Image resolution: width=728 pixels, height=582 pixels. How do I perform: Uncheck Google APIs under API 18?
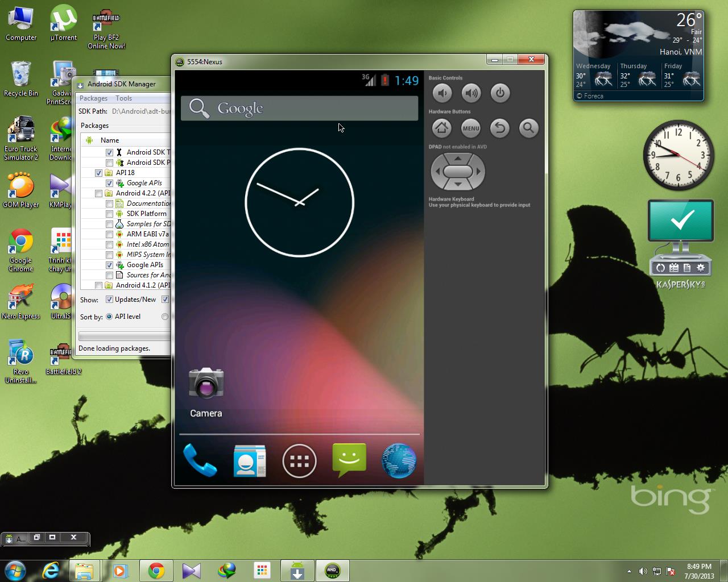click(109, 183)
